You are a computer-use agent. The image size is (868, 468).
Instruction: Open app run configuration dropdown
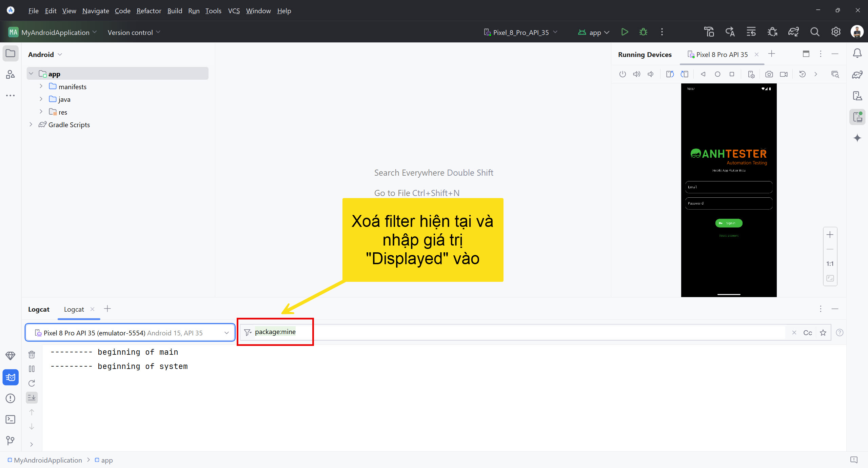pos(594,32)
